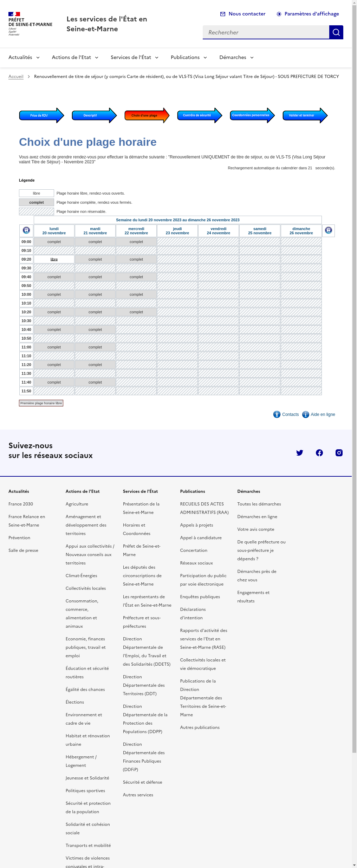The height and width of the screenshot is (868, 357).
Task: Open Climat-Énergies footer link
Action: coord(82,576)
